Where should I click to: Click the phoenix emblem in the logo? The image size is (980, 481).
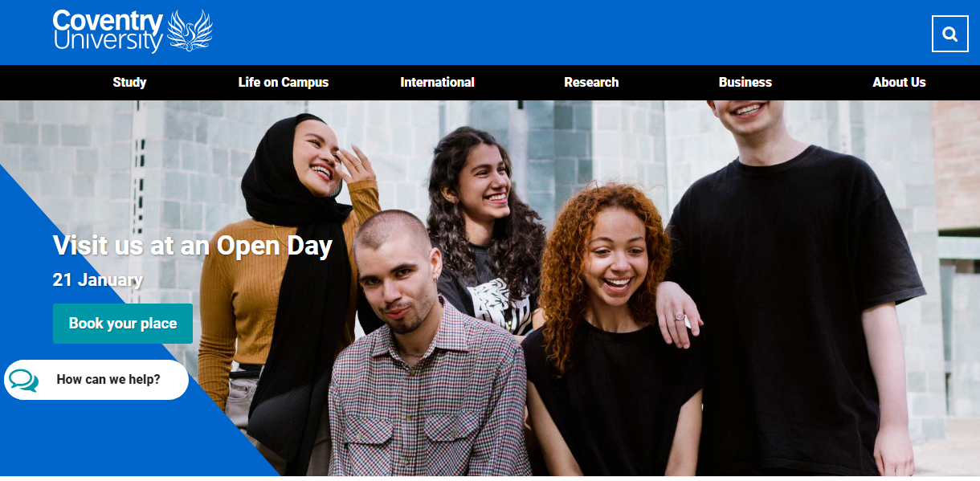(190, 31)
